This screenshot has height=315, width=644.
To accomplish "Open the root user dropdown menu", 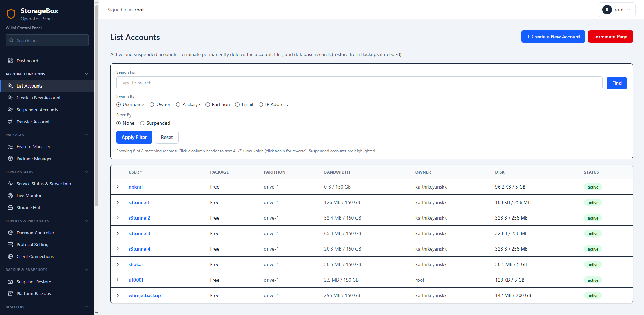I will coord(616,10).
